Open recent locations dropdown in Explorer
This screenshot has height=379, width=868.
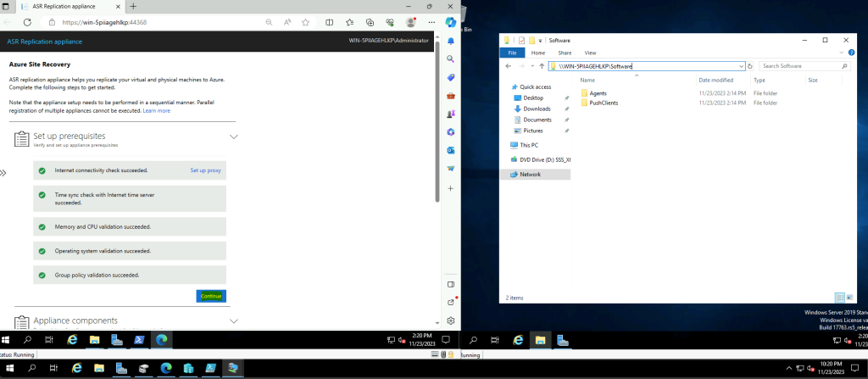pos(532,66)
